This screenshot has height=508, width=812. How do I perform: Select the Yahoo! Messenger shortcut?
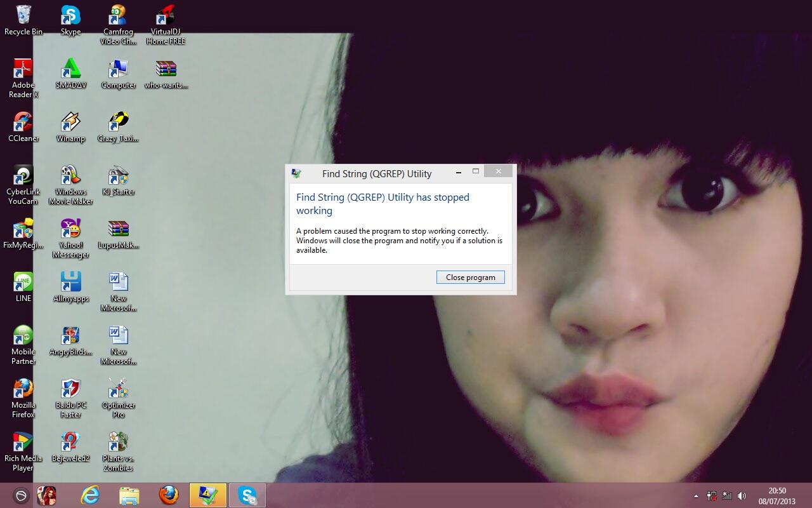click(70, 237)
